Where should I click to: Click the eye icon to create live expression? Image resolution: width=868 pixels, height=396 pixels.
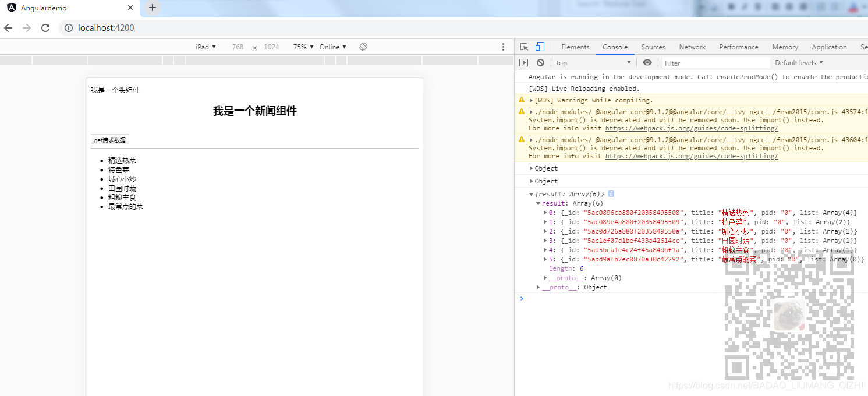click(647, 62)
